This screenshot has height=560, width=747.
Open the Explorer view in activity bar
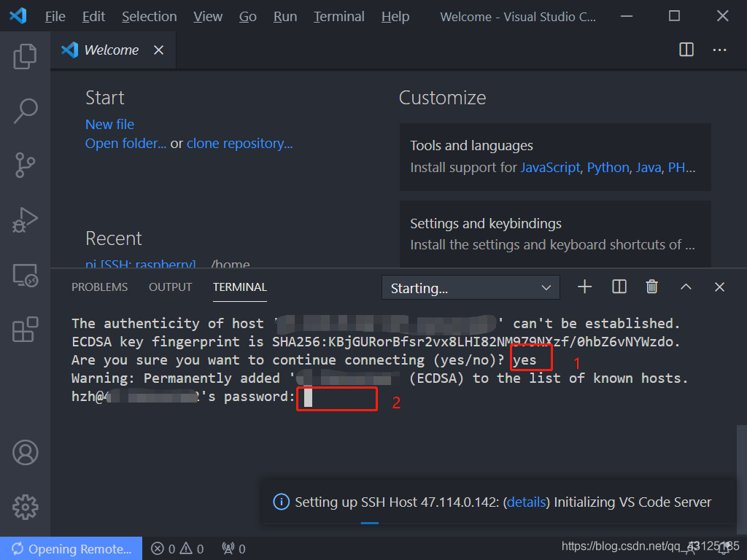coord(25,56)
